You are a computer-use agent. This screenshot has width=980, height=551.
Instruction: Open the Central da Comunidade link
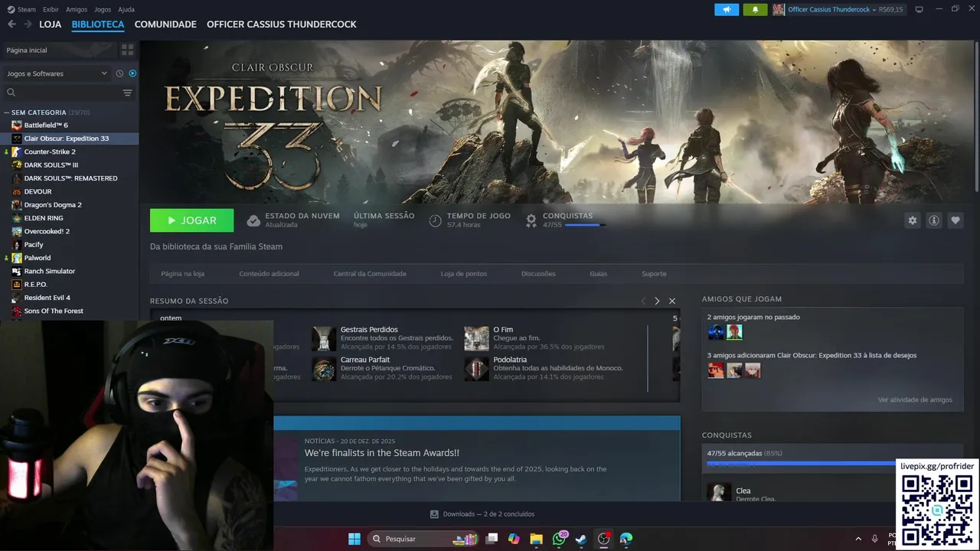click(x=370, y=273)
